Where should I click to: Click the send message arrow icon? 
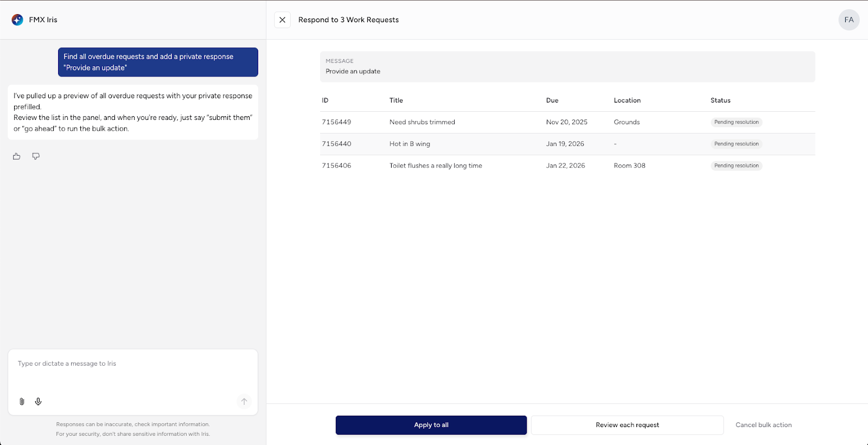click(244, 402)
